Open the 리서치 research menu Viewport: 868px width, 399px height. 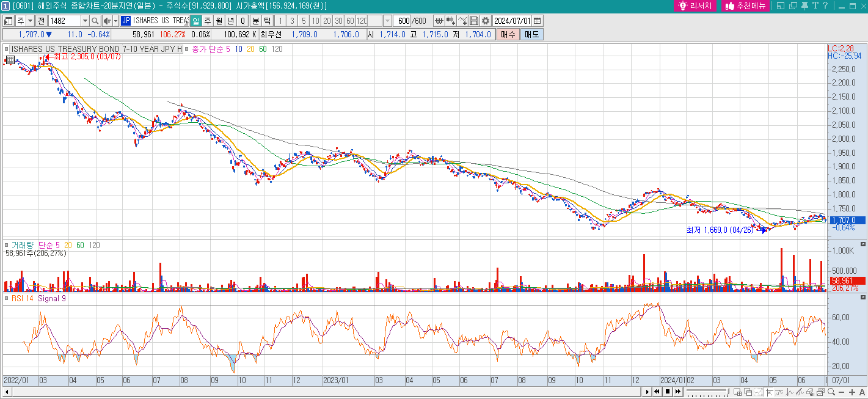pos(696,5)
